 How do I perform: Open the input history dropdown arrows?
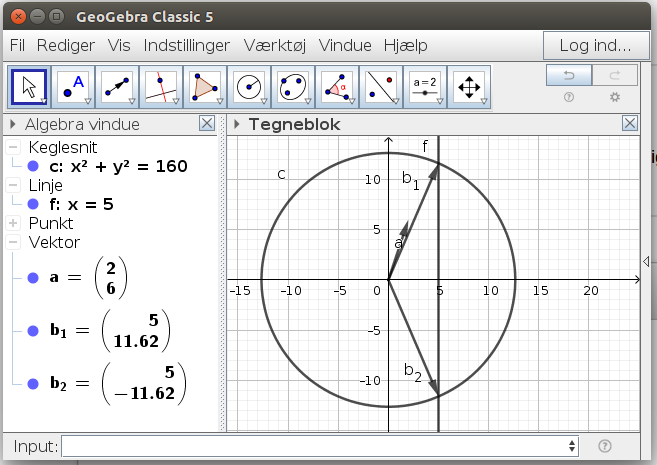pyautogui.click(x=572, y=446)
